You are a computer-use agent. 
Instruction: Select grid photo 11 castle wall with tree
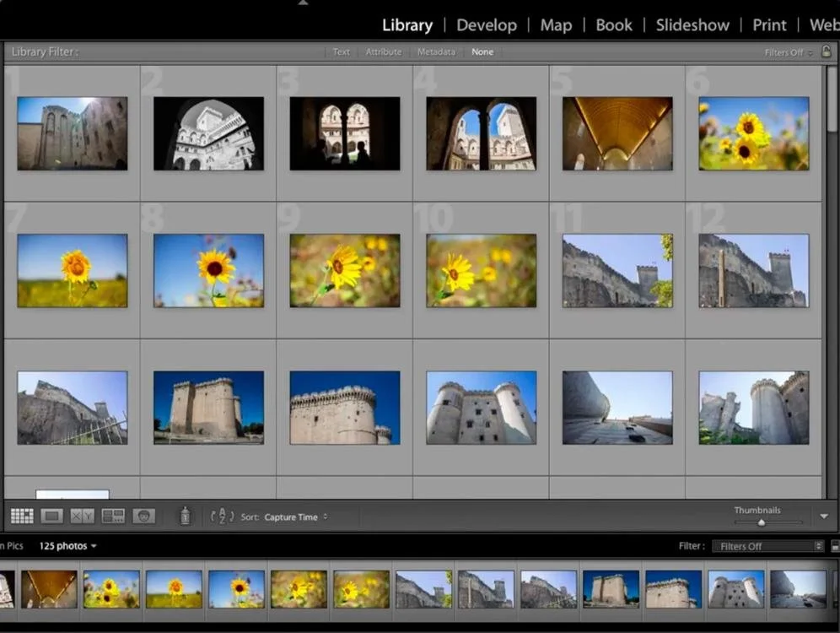tap(617, 271)
